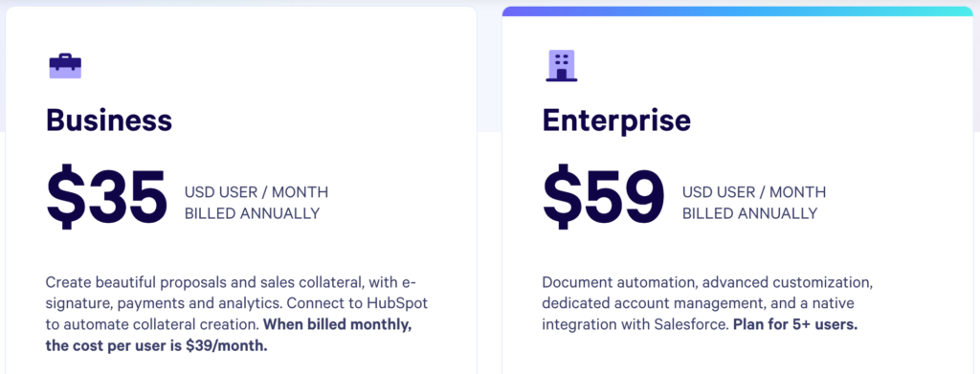Click the Salesforce mention in Enterprise description
The image size is (980, 374).
[693, 325]
